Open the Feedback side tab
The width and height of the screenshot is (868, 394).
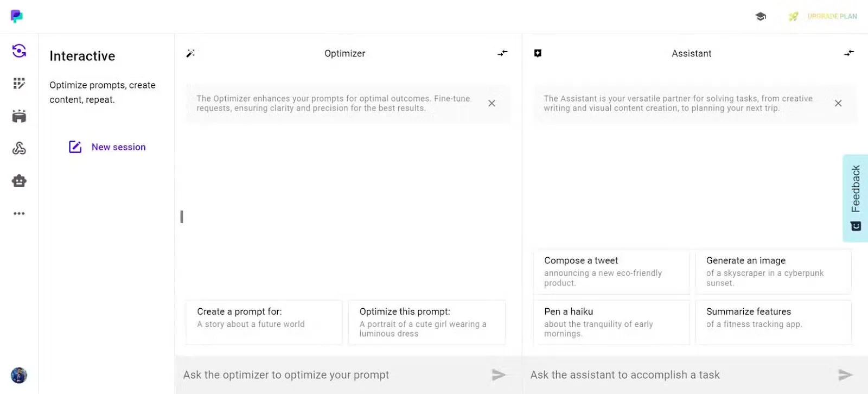pyautogui.click(x=856, y=198)
